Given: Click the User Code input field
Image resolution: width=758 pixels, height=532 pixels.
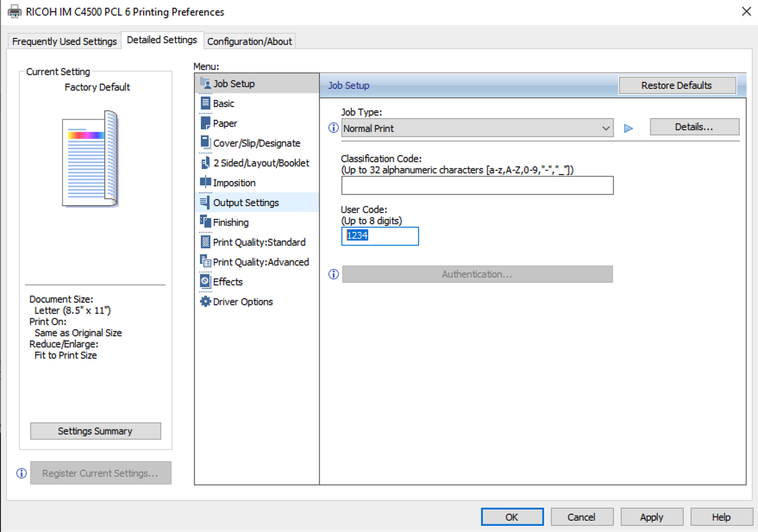Looking at the screenshot, I should (380, 235).
